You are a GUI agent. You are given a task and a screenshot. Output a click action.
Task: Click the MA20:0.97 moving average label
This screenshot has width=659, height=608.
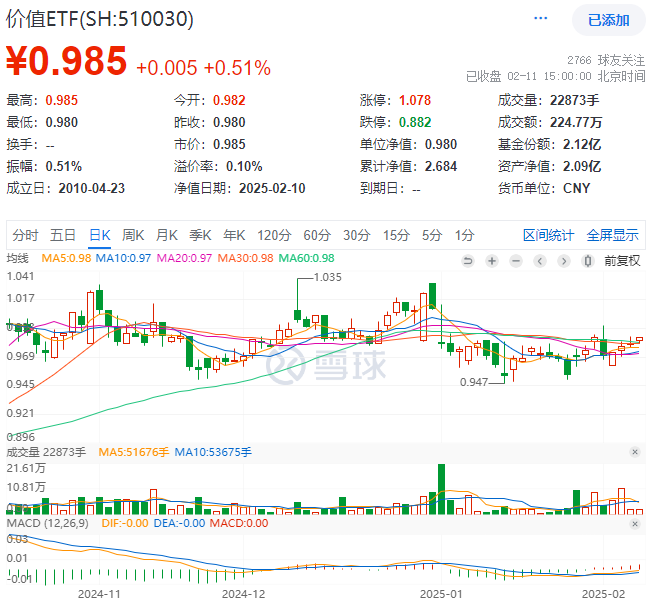point(184,258)
